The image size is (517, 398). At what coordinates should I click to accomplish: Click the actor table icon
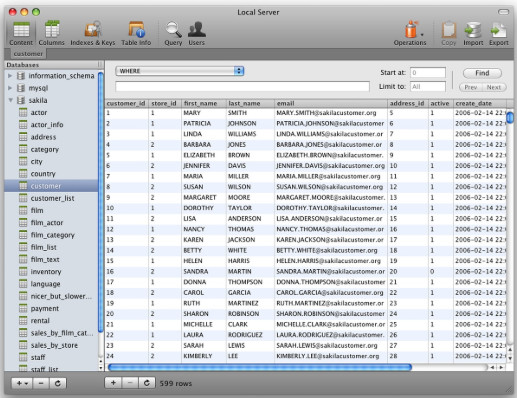(23, 112)
